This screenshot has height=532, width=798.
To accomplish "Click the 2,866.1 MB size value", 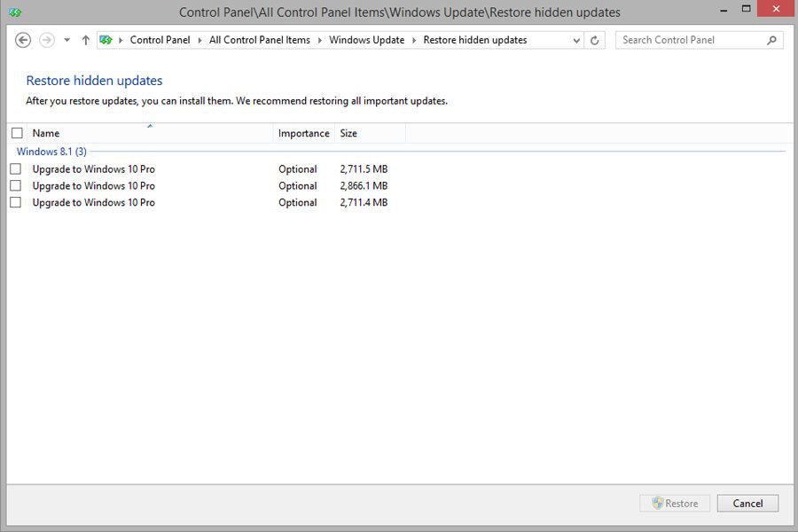I will pyautogui.click(x=364, y=186).
